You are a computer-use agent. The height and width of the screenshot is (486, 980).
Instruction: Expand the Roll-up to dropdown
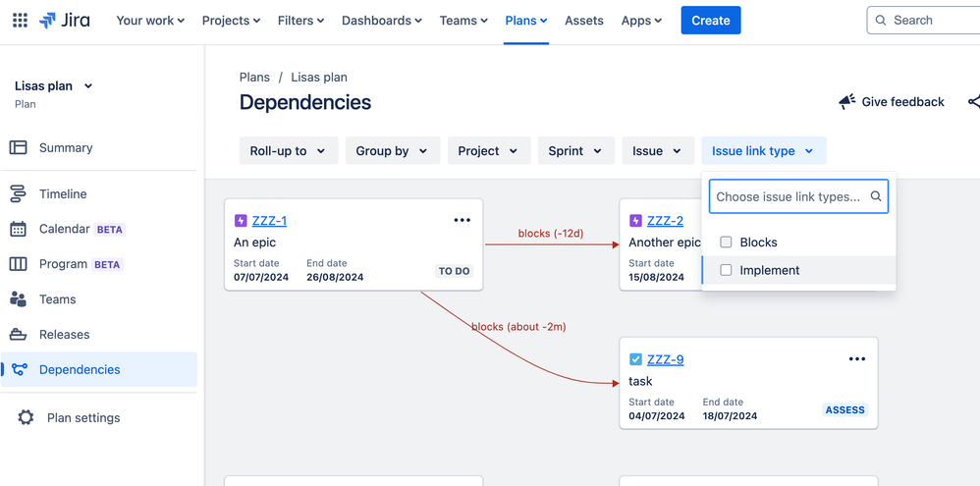(289, 151)
